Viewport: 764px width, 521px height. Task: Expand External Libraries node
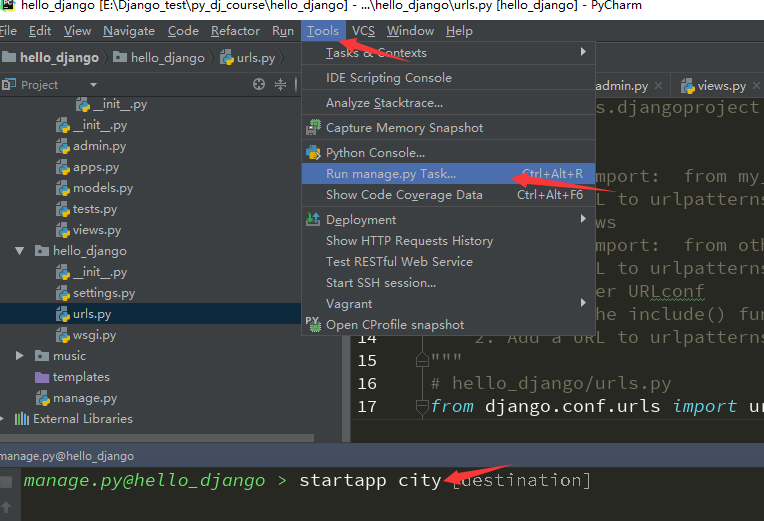tap(2, 419)
